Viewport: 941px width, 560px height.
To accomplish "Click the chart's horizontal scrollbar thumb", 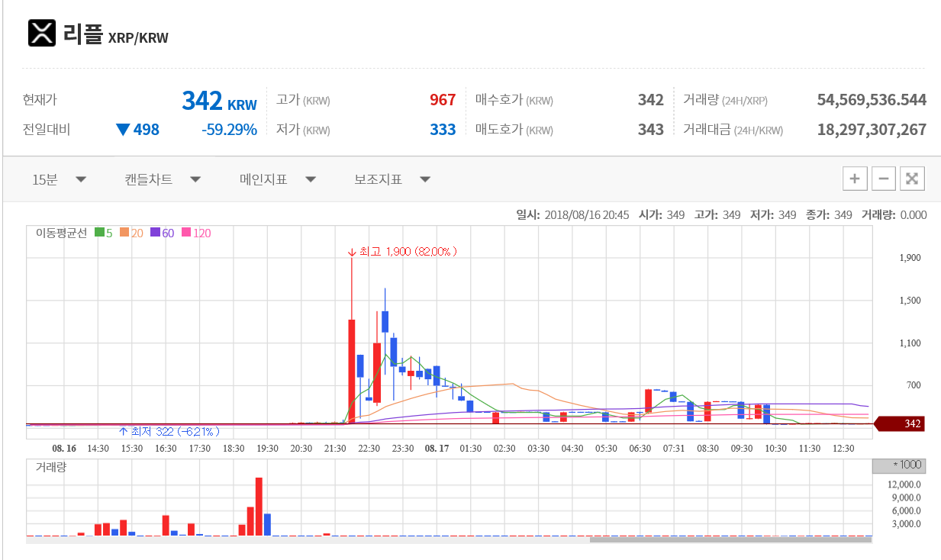I will (730, 539).
